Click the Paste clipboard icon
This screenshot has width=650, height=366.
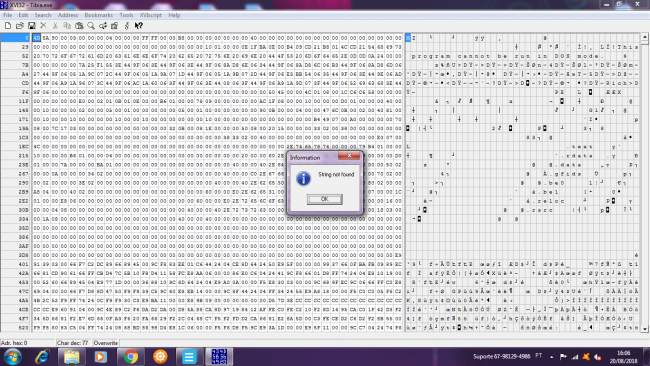click(79, 26)
